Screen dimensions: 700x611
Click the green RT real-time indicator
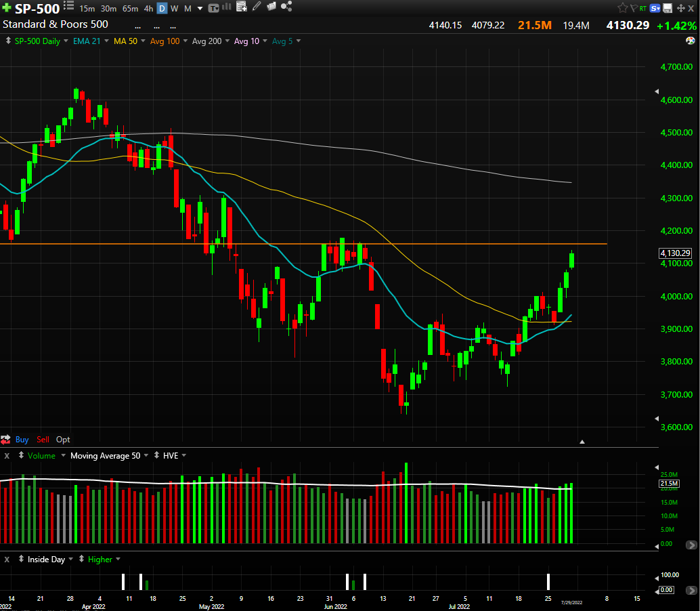point(643,8)
